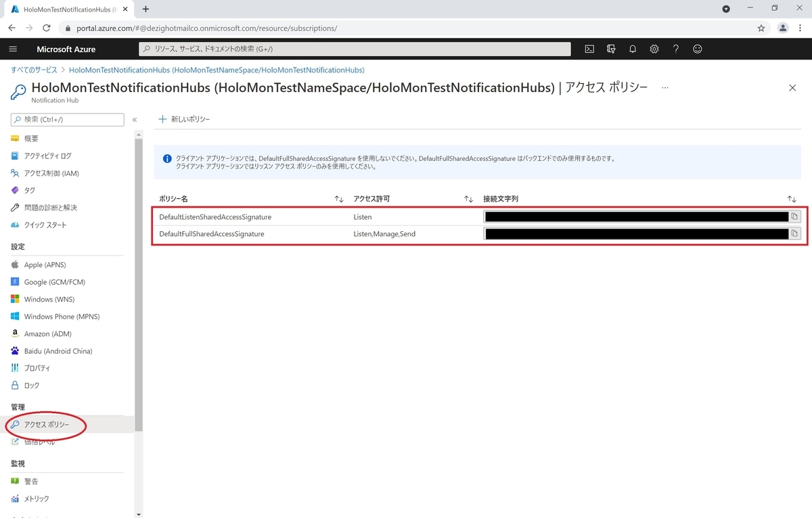Open the help question mark icon
The image size is (812, 518).
click(676, 49)
